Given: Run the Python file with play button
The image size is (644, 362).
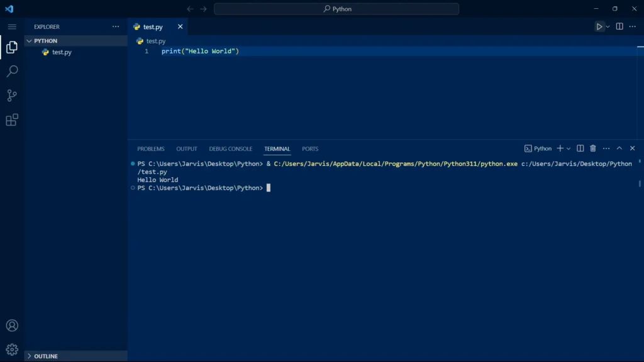Looking at the screenshot, I should tap(599, 26).
